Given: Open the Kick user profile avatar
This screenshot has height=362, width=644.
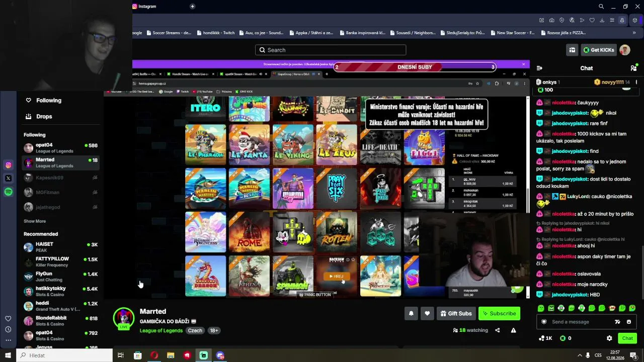Looking at the screenshot, I should click(x=625, y=50).
